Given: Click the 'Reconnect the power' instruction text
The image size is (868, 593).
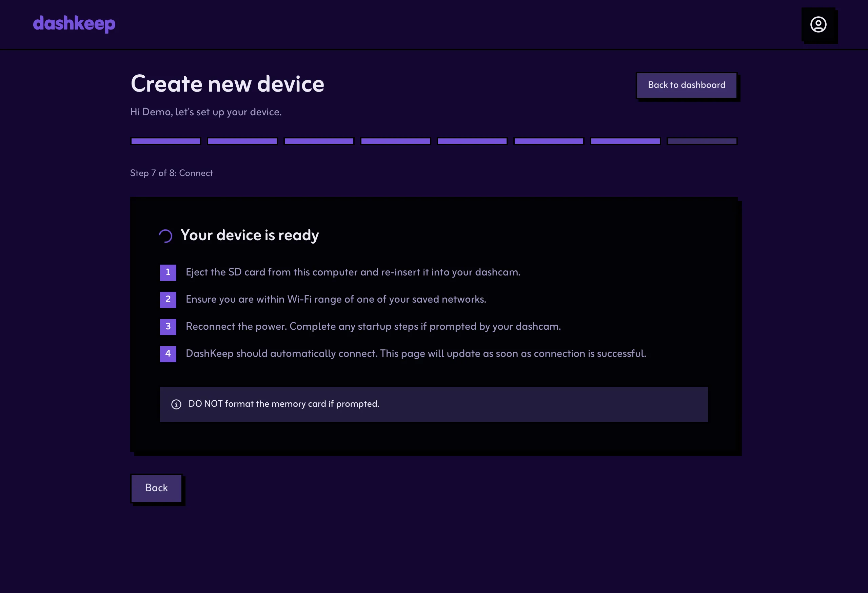Looking at the screenshot, I should click(x=373, y=327).
